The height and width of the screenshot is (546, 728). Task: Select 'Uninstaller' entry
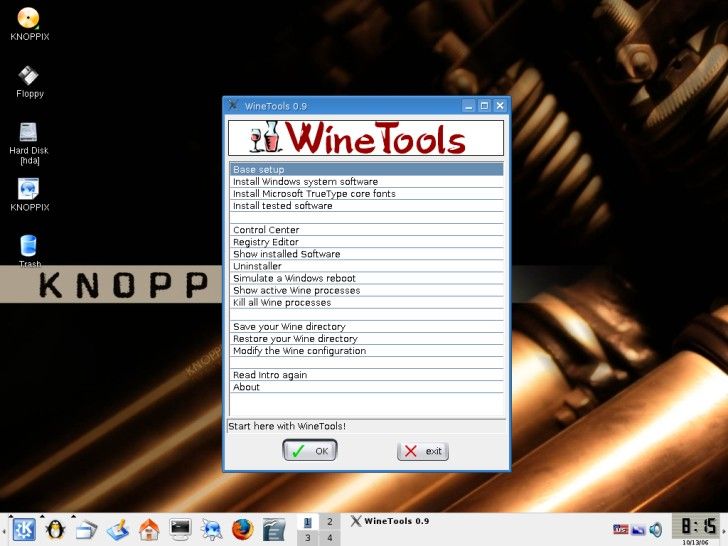366,266
